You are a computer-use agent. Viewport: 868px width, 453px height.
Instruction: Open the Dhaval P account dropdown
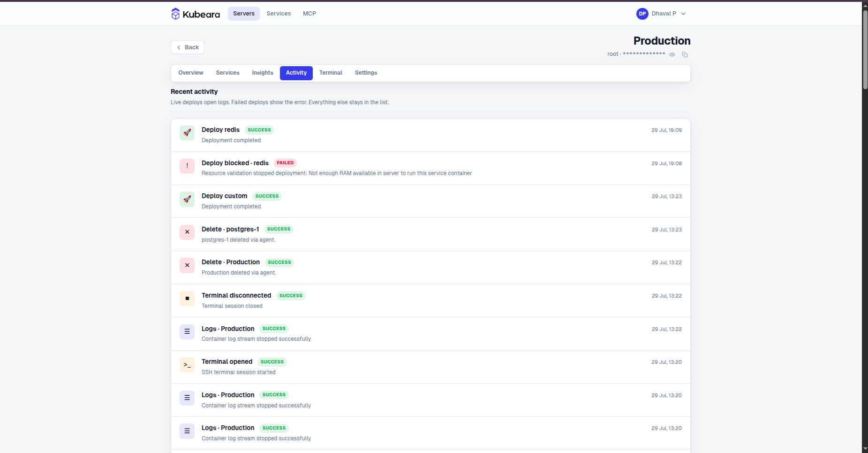(661, 14)
